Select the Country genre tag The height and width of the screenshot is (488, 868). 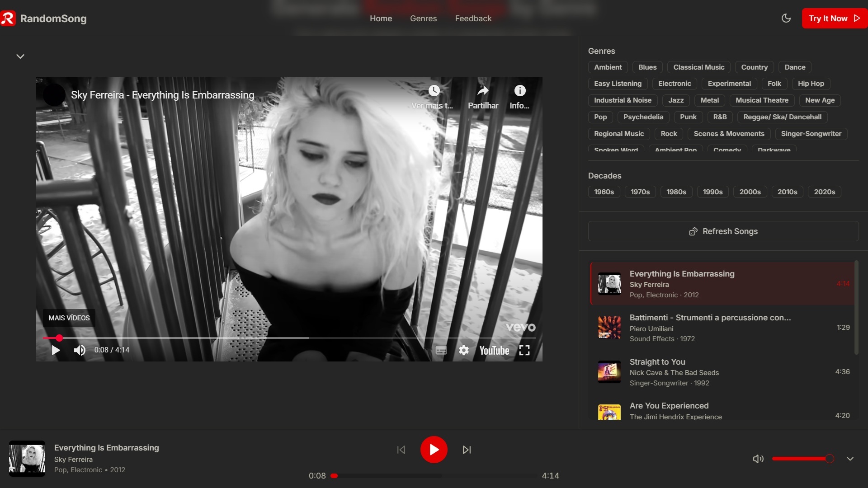click(754, 67)
